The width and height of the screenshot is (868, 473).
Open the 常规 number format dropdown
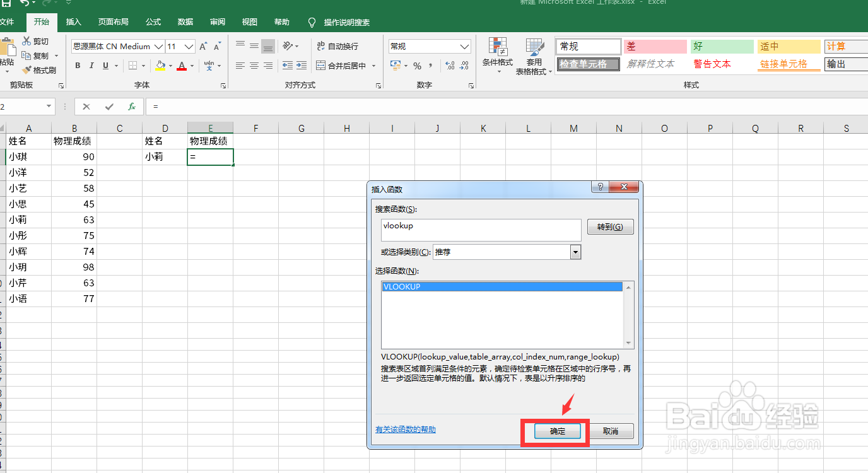(x=464, y=46)
